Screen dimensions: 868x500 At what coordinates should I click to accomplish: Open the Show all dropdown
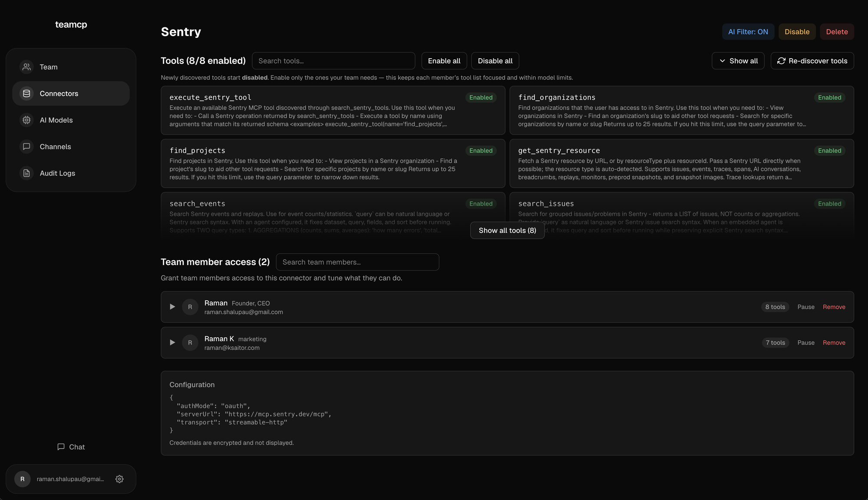(x=738, y=61)
